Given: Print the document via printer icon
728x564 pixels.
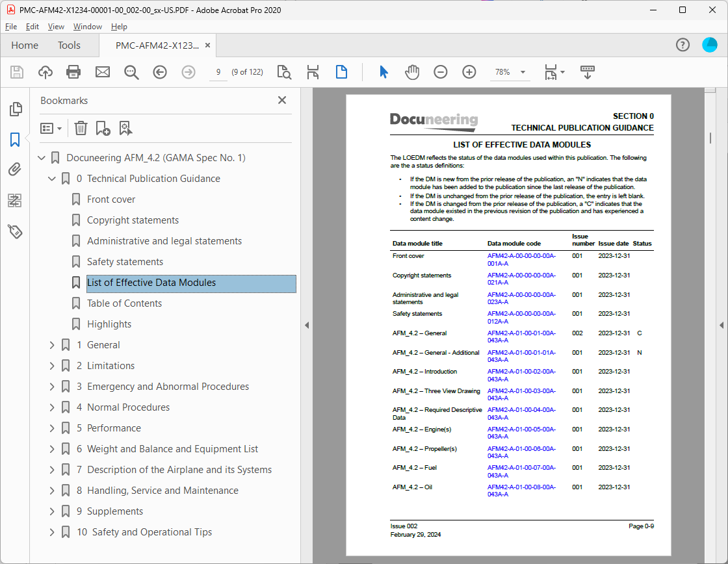Looking at the screenshot, I should tap(73, 72).
